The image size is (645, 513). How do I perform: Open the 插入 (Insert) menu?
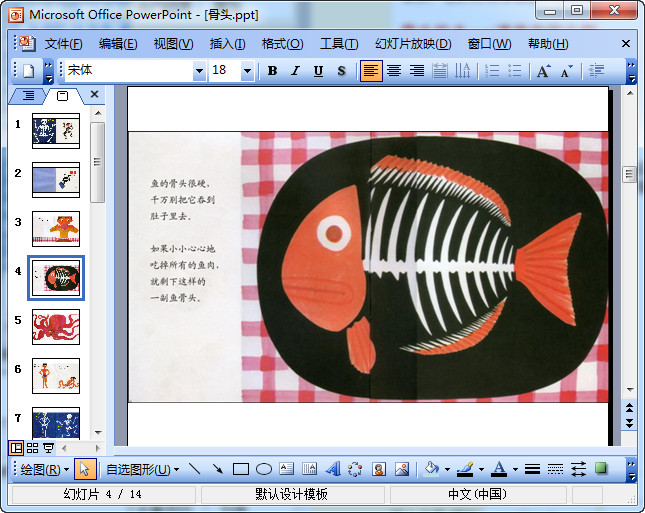(x=227, y=44)
